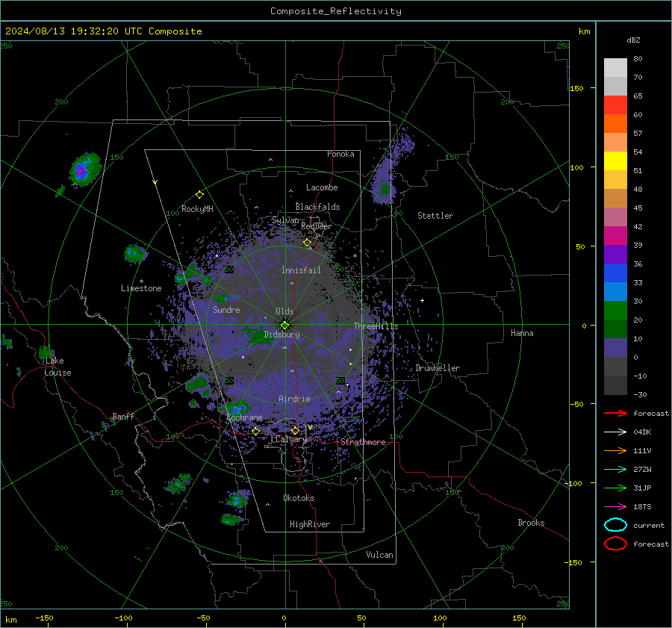Click the Okotoks city label
The width and height of the screenshot is (672, 628).
click(x=299, y=498)
